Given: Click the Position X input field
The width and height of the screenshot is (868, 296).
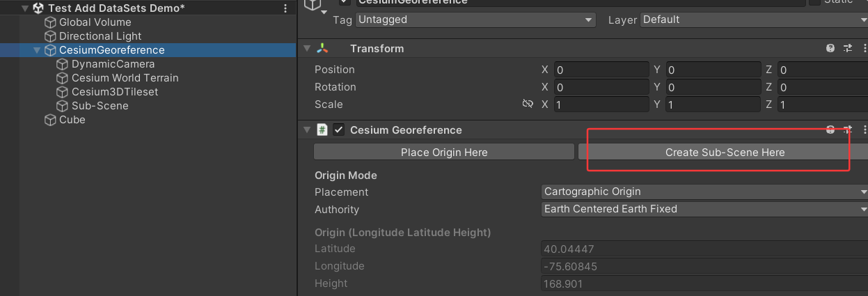Looking at the screenshot, I should [601, 70].
